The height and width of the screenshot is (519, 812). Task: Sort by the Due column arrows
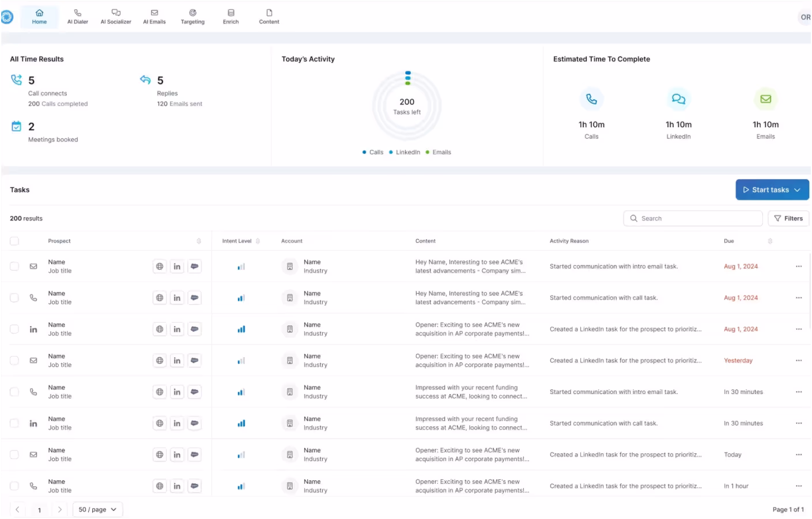coord(770,241)
